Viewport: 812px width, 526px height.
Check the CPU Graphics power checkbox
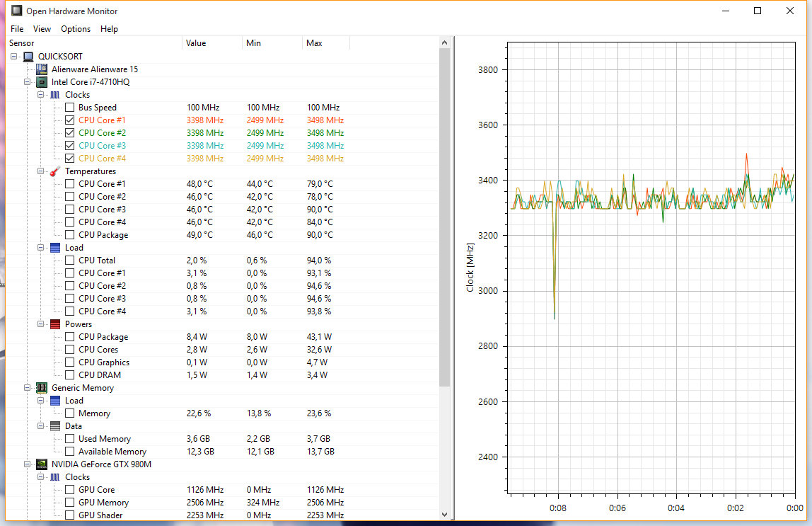coord(70,362)
